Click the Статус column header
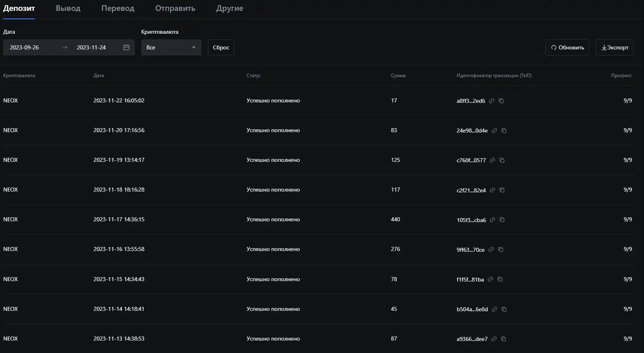 pyautogui.click(x=254, y=75)
